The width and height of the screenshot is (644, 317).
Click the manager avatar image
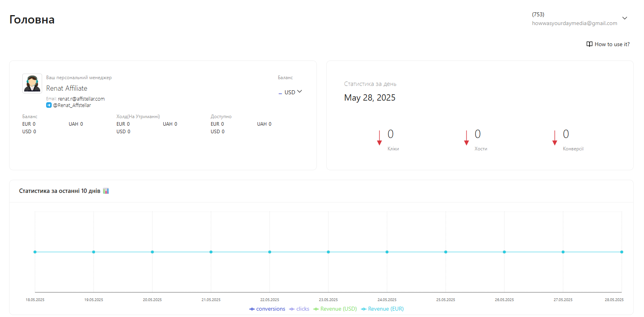point(32,84)
